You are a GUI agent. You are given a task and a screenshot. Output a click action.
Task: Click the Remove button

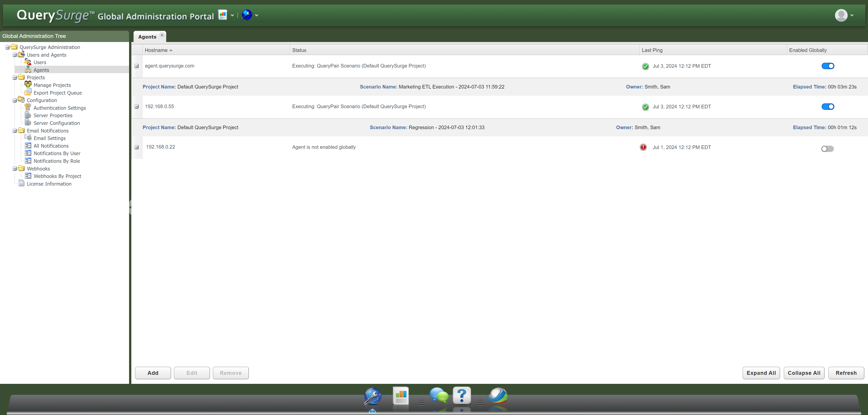point(231,373)
